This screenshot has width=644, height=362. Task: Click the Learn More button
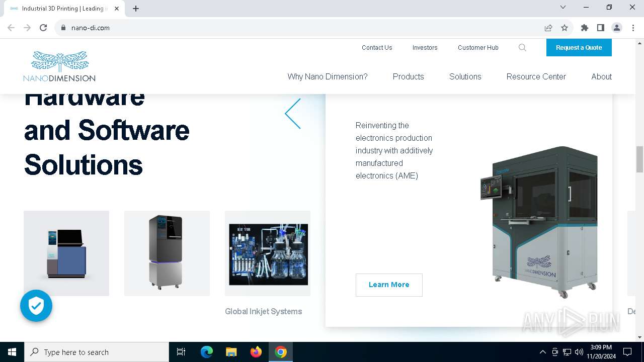point(389,285)
